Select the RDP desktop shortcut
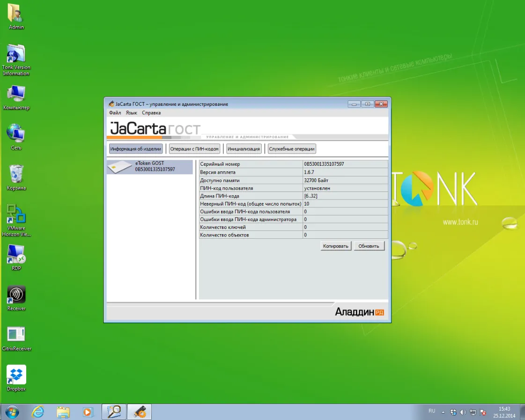 coord(16,258)
